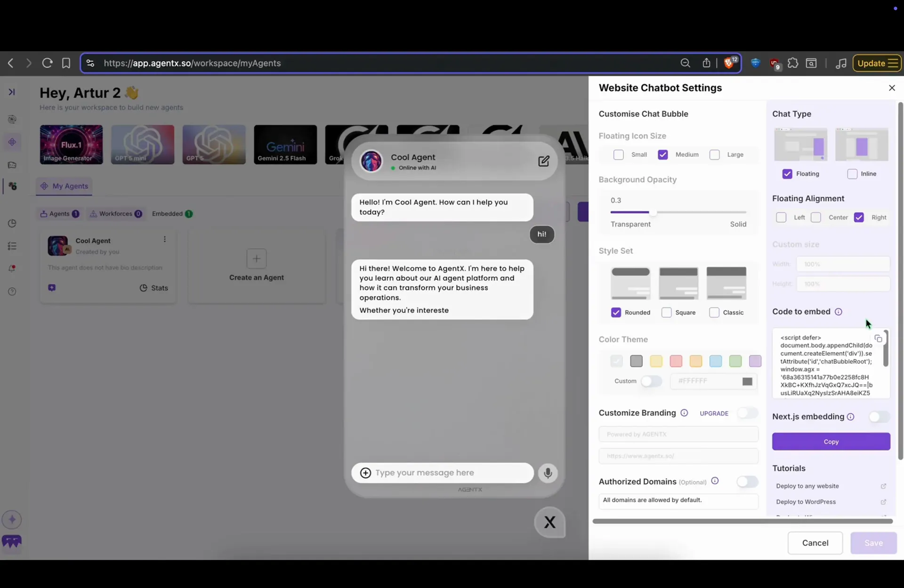Open the Embedded tab
The height and width of the screenshot is (588, 904).
click(172, 214)
